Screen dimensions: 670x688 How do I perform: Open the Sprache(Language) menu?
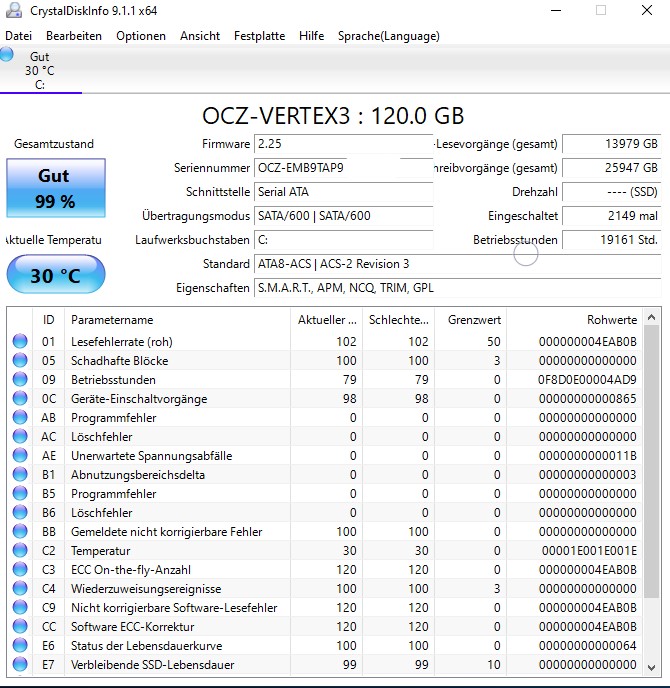[x=389, y=36]
